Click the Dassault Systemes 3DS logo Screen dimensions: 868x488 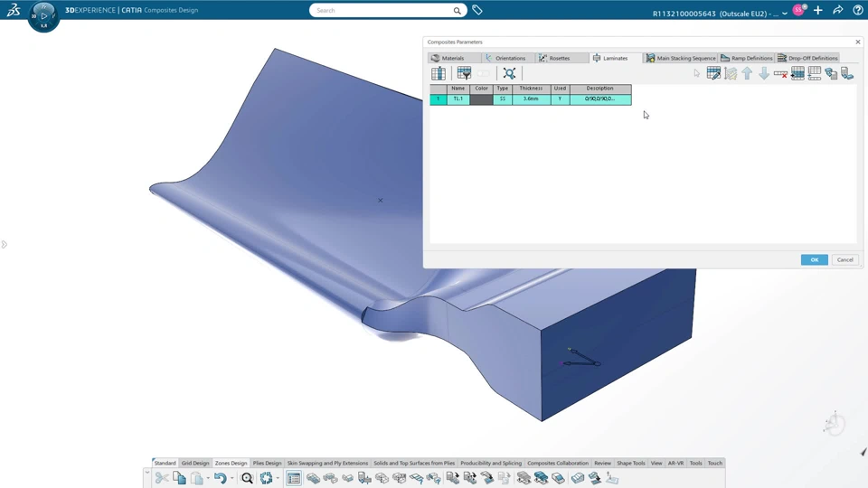coord(14,10)
